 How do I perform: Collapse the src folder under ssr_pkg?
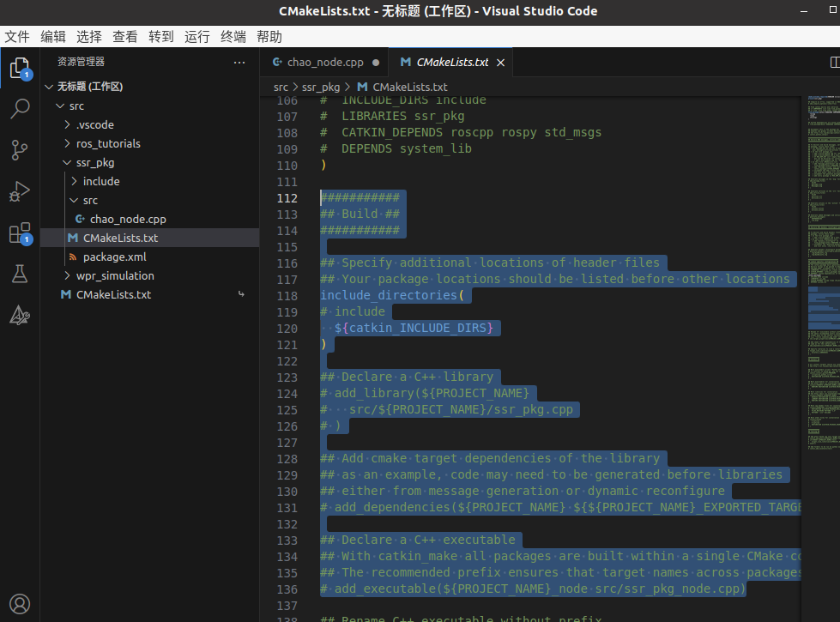[75, 200]
